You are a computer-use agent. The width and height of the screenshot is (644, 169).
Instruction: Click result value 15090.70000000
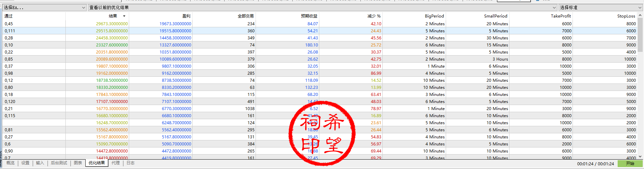112,144
